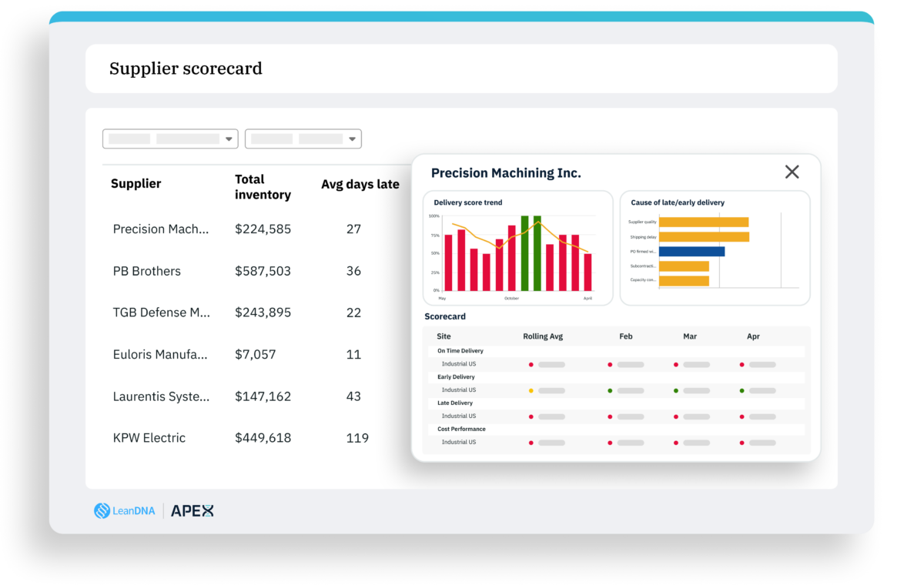
Task: Click the Apr column header
Action: pos(753,336)
